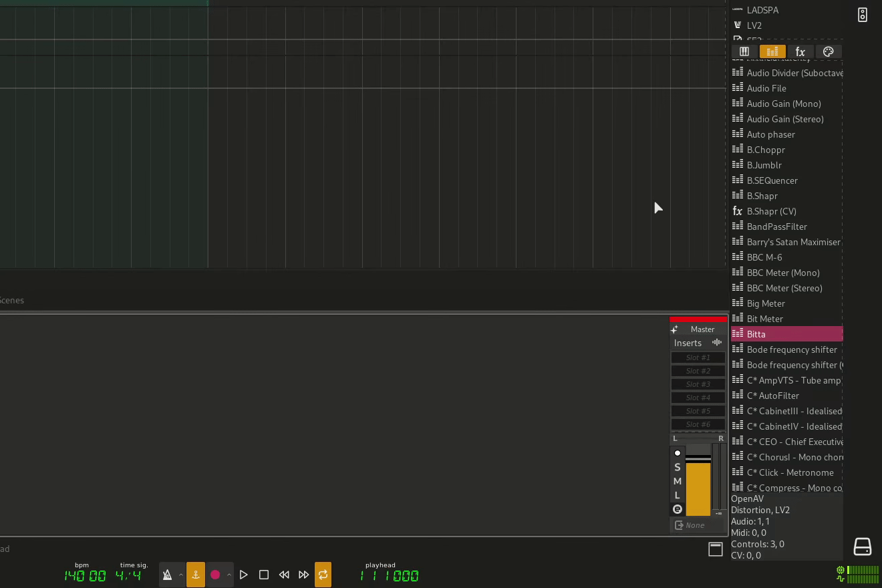Viewport: 882px width, 588px height.
Task: Mute the Master channel
Action: pos(678,481)
